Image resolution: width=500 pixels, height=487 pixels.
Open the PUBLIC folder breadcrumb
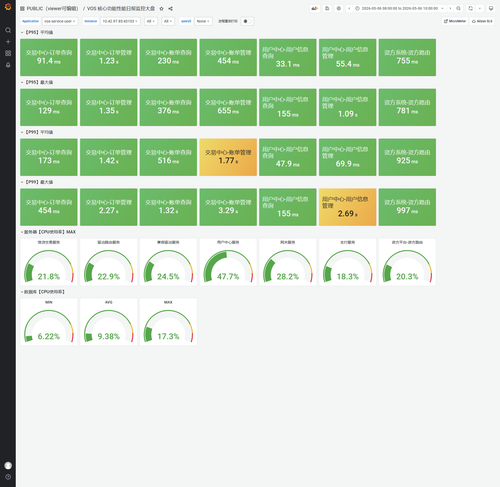click(x=52, y=9)
